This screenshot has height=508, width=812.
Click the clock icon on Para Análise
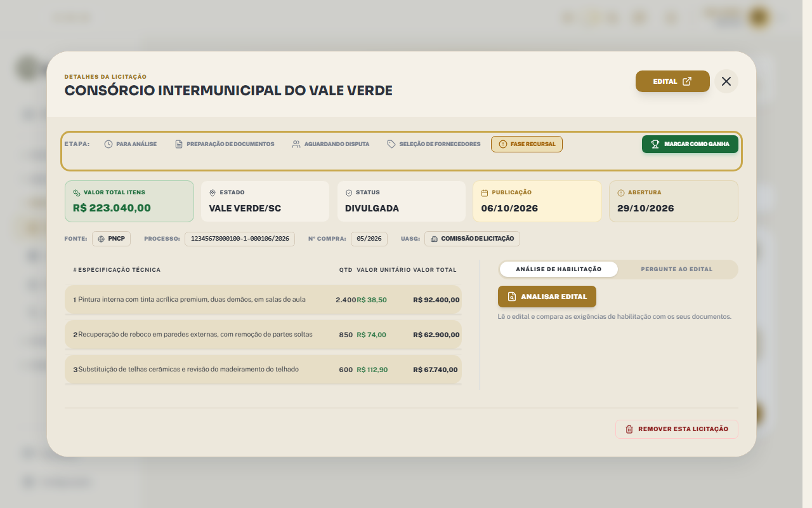pyautogui.click(x=108, y=144)
